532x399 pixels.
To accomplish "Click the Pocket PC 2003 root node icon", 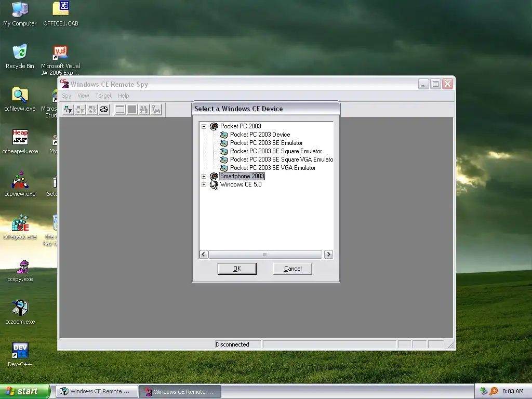I will coord(214,126).
